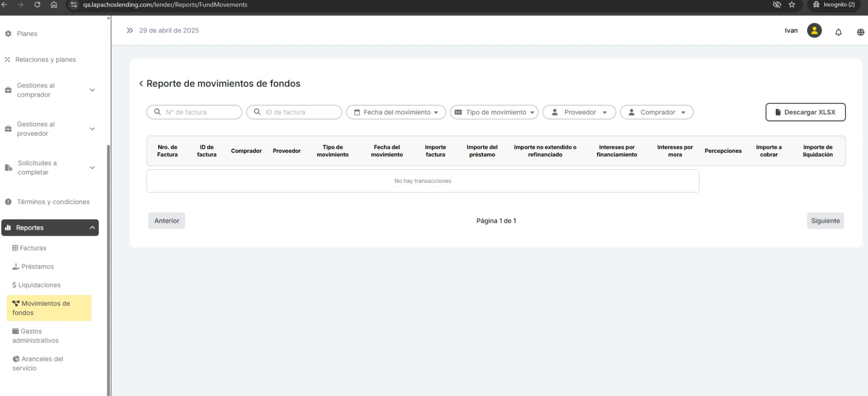The width and height of the screenshot is (868, 396).
Task: Focus the ID de factura search box
Action: click(x=300, y=112)
